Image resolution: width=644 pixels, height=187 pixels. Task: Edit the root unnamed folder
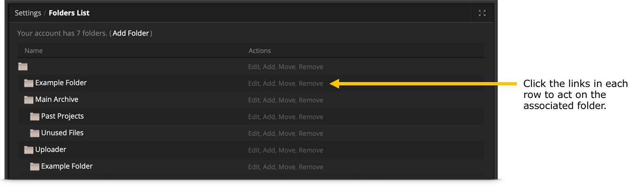click(x=254, y=67)
